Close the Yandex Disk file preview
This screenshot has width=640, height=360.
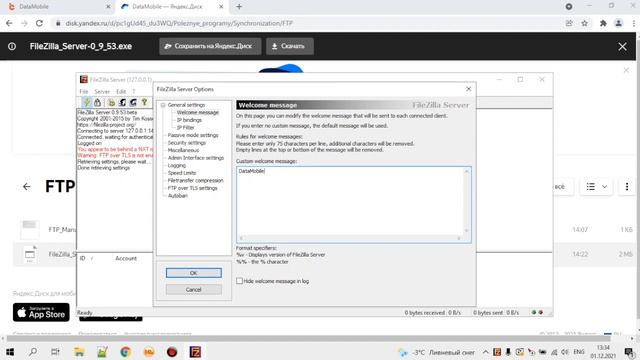pyautogui.click(x=622, y=47)
